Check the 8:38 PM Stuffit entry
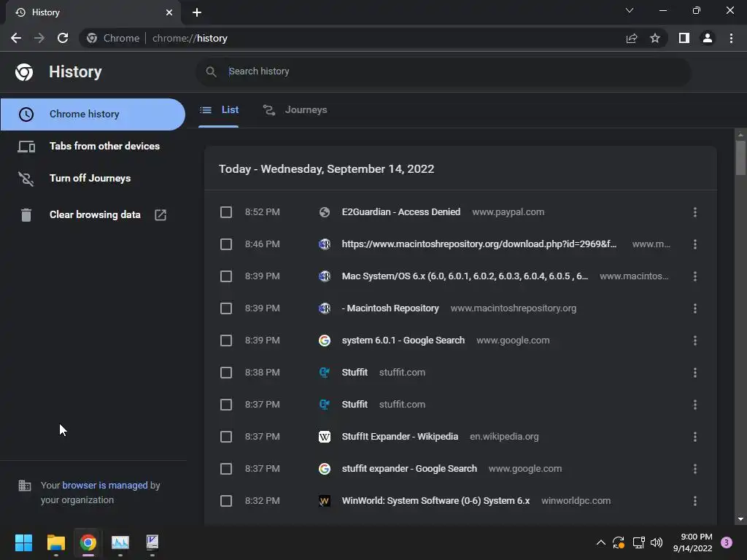Screen dimensions: 747x560 pyautogui.click(x=226, y=373)
